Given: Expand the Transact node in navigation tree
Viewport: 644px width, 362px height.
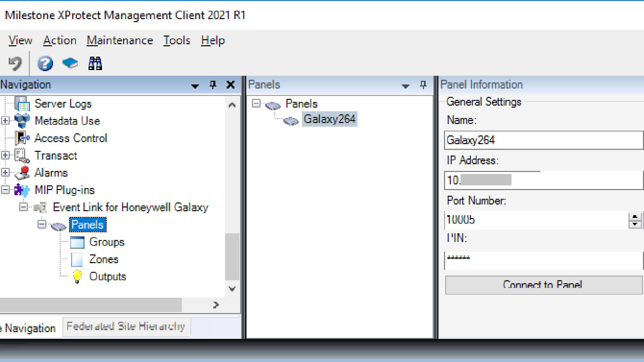Looking at the screenshot, I should 7,155.
